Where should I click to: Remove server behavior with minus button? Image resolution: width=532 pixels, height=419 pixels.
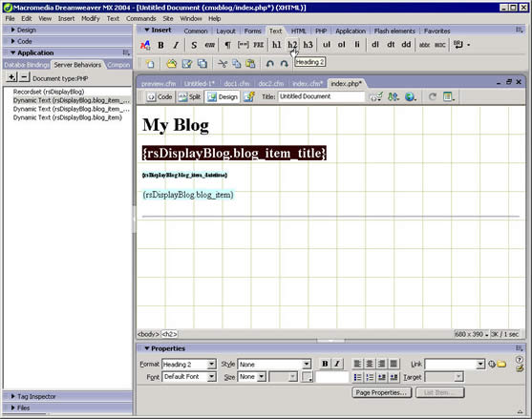pyautogui.click(x=24, y=77)
